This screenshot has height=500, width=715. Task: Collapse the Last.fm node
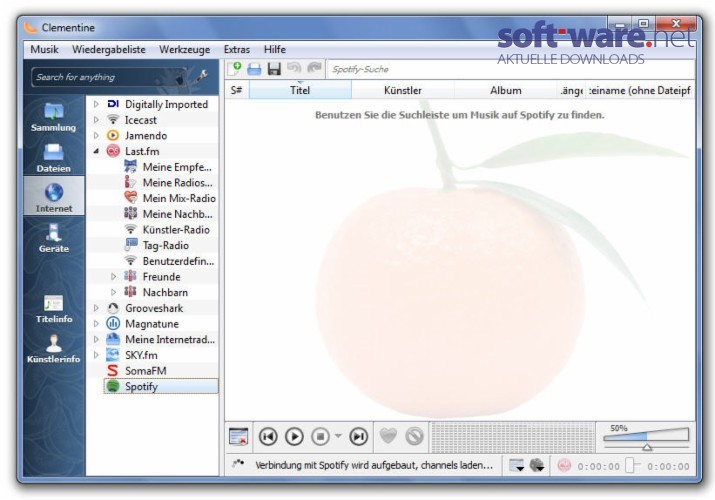point(96,151)
